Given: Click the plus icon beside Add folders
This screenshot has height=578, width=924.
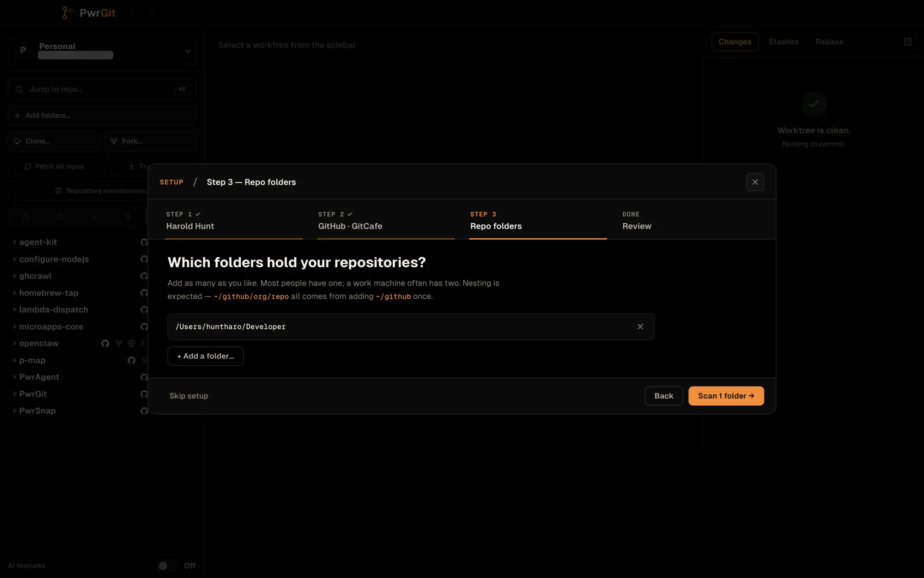Looking at the screenshot, I should tap(17, 116).
